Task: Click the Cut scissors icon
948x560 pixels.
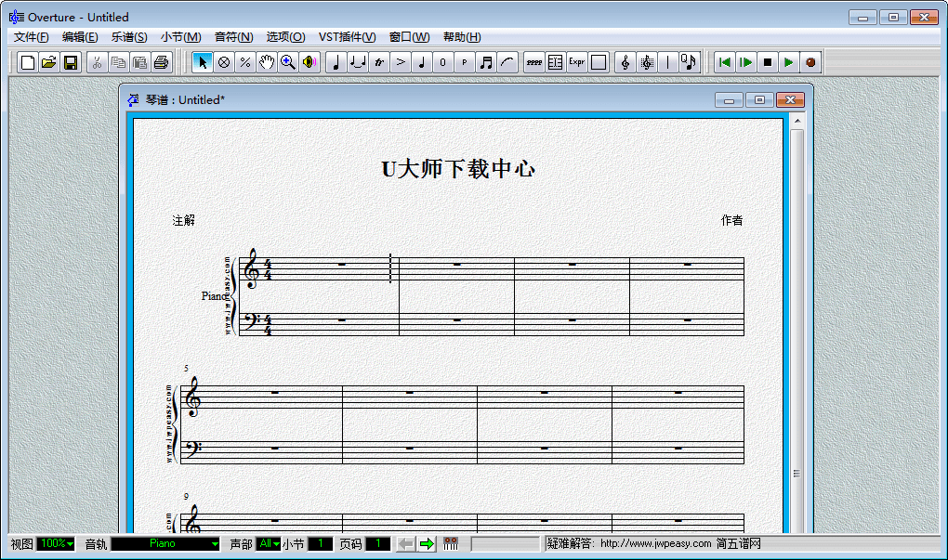Action: pyautogui.click(x=97, y=62)
